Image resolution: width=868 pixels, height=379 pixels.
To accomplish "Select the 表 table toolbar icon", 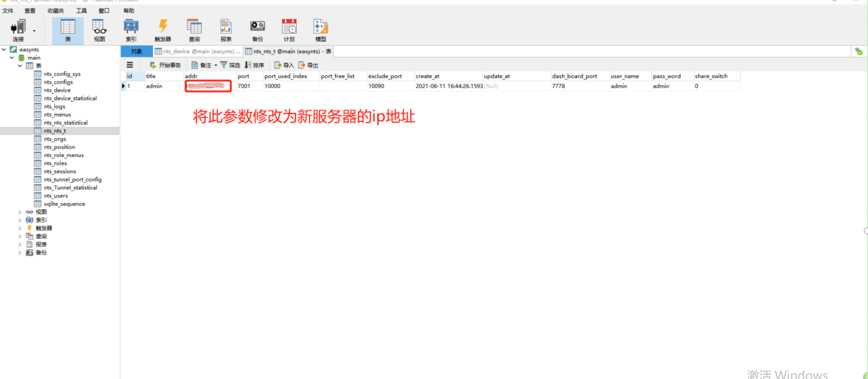I will click(x=68, y=30).
